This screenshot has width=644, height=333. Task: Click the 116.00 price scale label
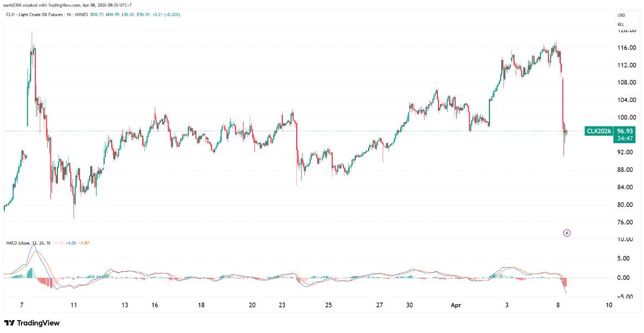pos(627,48)
